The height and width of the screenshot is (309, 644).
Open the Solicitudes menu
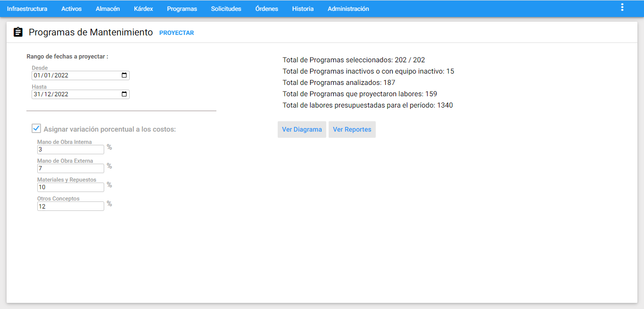click(226, 9)
